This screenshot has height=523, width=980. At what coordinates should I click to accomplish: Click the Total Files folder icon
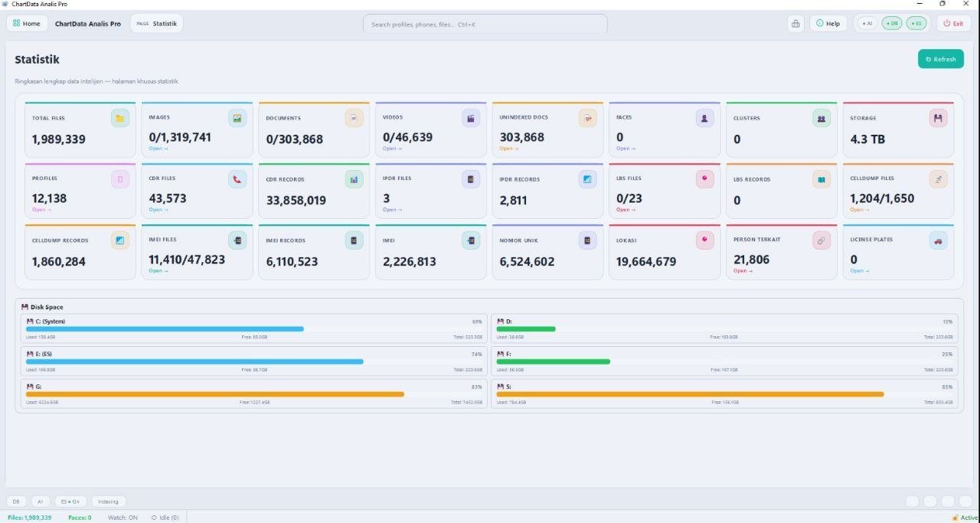click(x=120, y=118)
